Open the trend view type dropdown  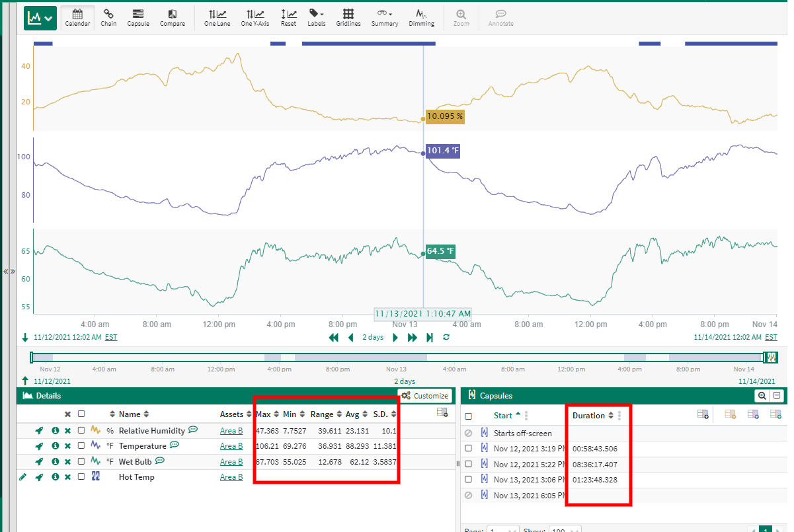[40, 18]
